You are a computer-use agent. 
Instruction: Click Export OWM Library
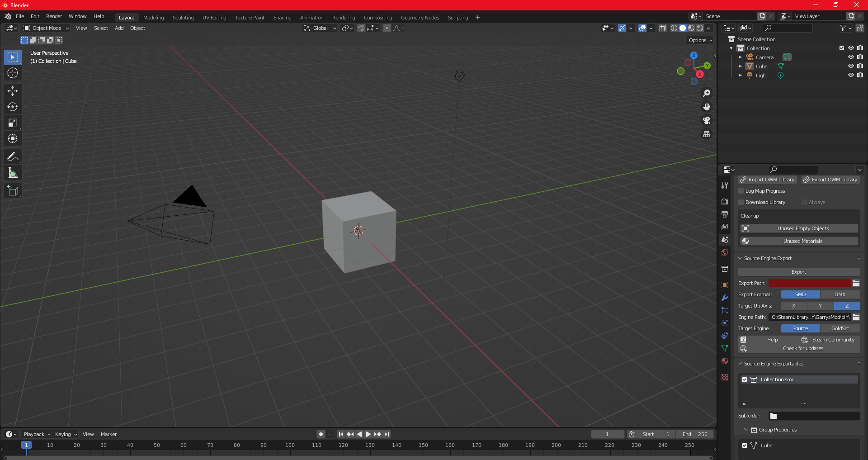[830, 180]
